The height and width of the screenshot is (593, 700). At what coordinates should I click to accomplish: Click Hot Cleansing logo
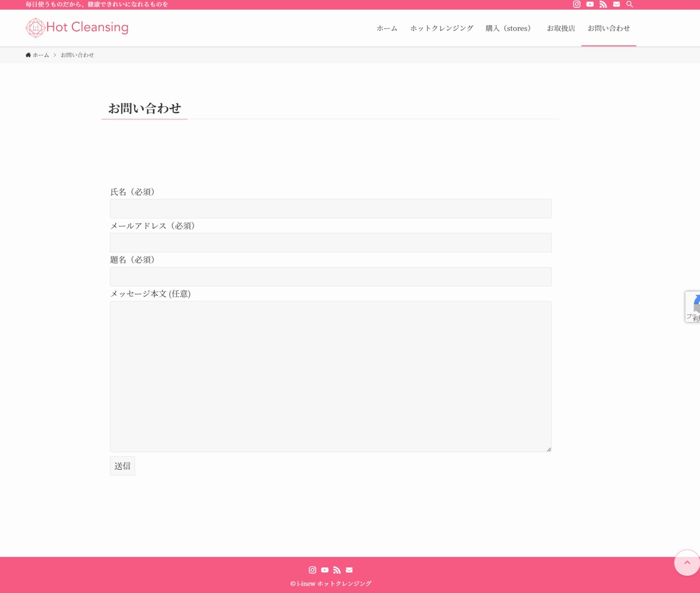click(x=77, y=28)
